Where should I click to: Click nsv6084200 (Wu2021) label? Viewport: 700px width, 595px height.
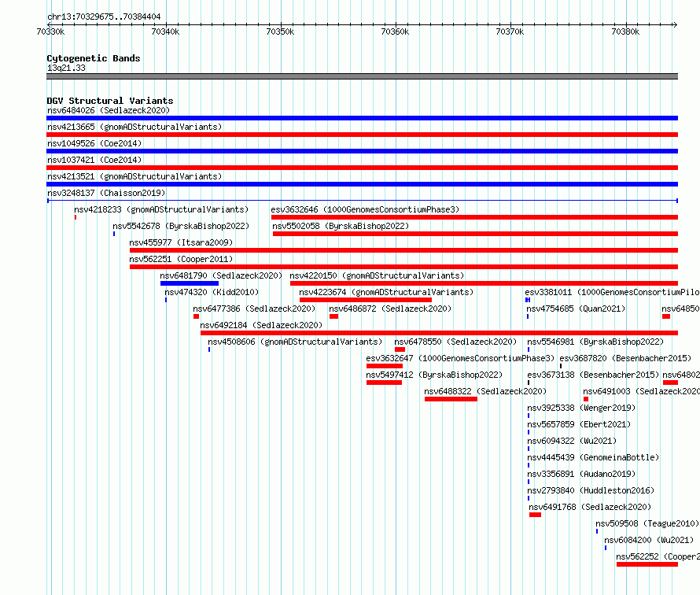click(x=649, y=540)
